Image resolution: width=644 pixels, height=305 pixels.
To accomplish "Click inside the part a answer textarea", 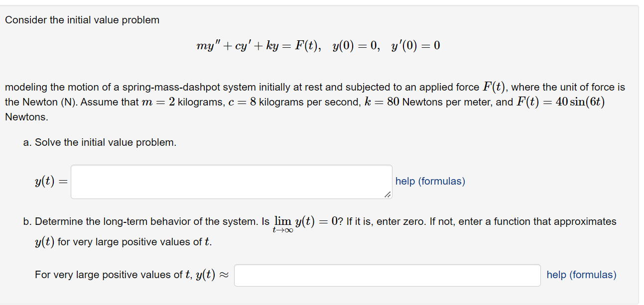I will (x=231, y=181).
